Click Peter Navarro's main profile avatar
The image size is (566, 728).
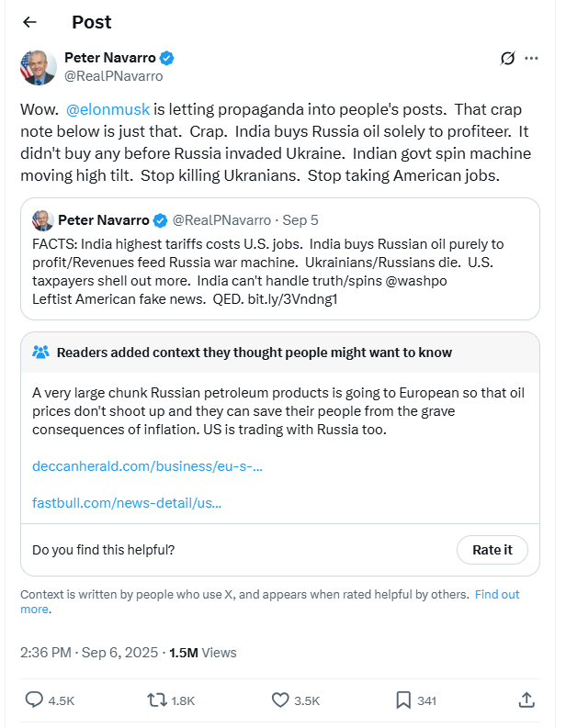point(38,67)
